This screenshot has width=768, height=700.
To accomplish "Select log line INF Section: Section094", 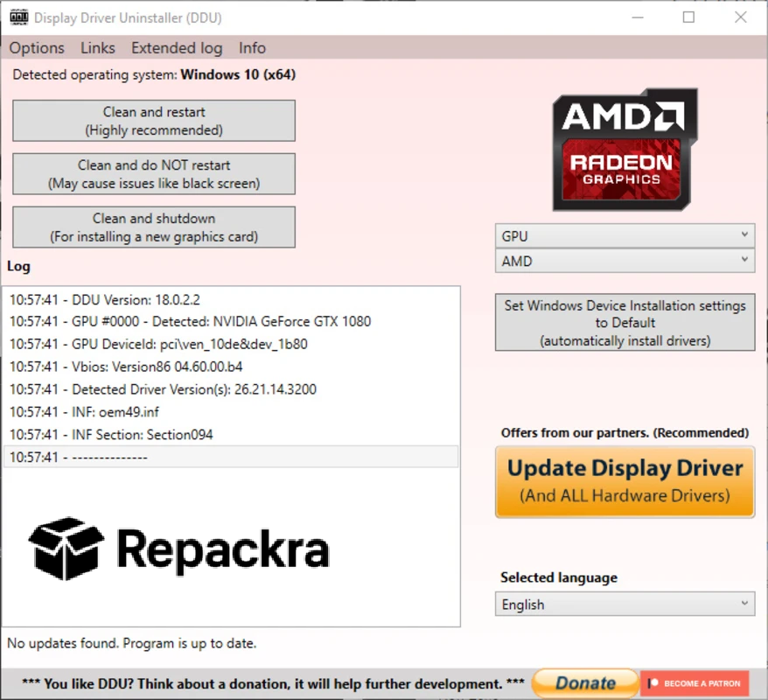I will [x=231, y=435].
